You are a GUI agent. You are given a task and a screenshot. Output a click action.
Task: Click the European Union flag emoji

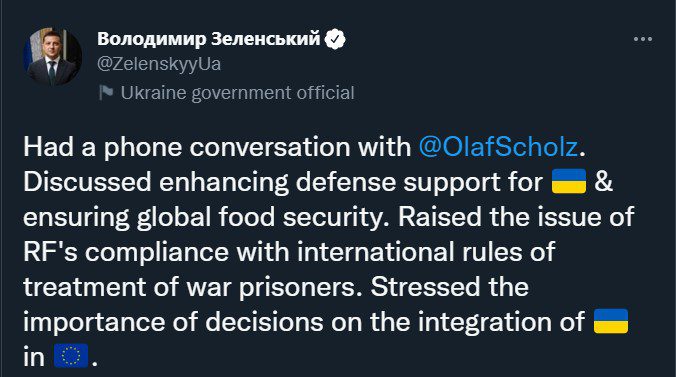click(x=71, y=356)
